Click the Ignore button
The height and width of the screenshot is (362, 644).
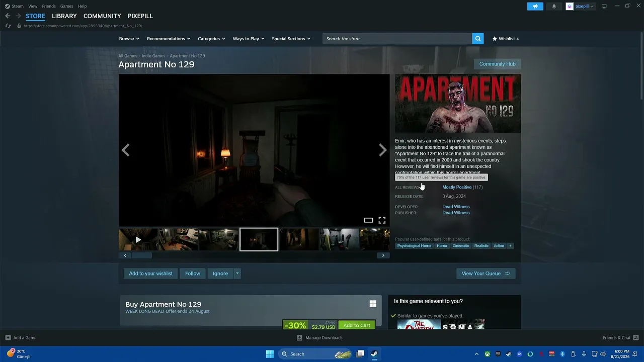220,274
